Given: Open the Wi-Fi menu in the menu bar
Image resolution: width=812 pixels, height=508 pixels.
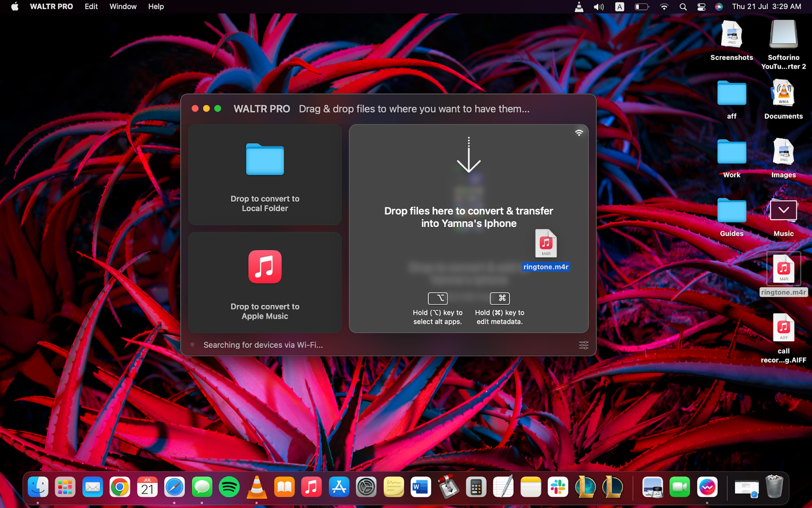Looking at the screenshot, I should point(664,7).
